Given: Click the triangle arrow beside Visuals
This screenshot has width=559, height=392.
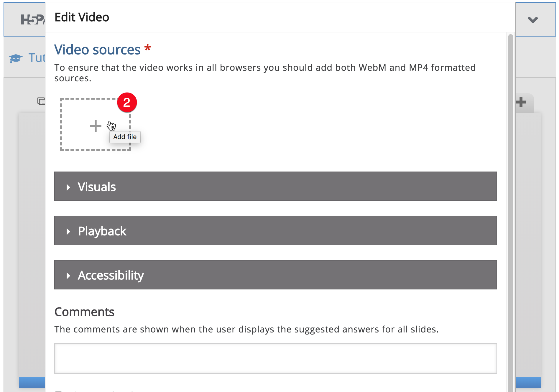Looking at the screenshot, I should tap(68, 187).
